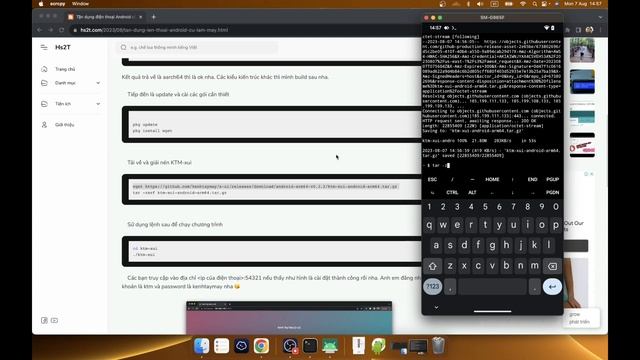Tap the spacebar on phone keyboard
The height and width of the screenshot is (360, 640).
492,287
